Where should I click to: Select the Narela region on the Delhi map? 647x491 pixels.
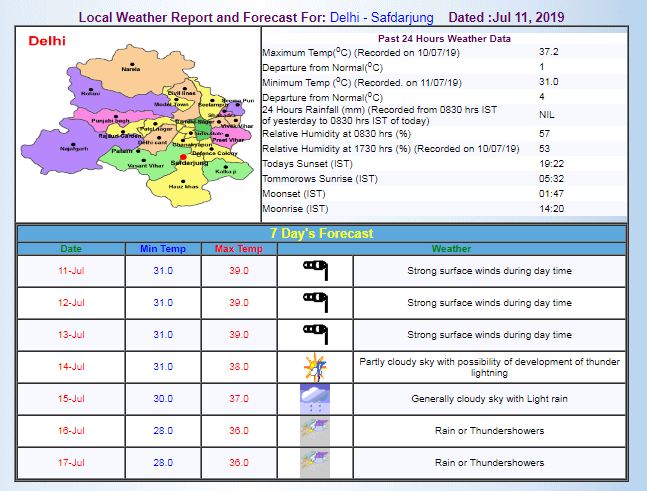pyautogui.click(x=130, y=70)
